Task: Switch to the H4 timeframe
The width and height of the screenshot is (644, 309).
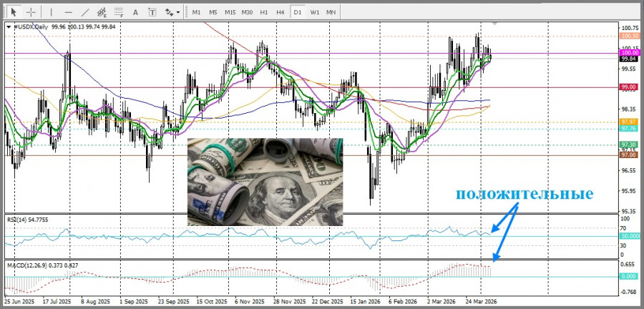Action: tap(280, 12)
